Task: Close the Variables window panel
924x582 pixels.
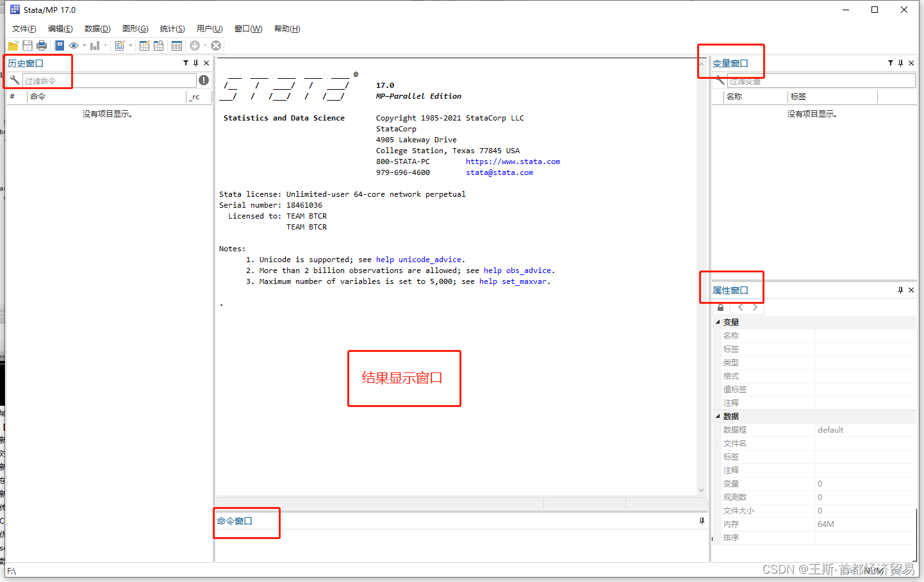Action: click(x=911, y=63)
